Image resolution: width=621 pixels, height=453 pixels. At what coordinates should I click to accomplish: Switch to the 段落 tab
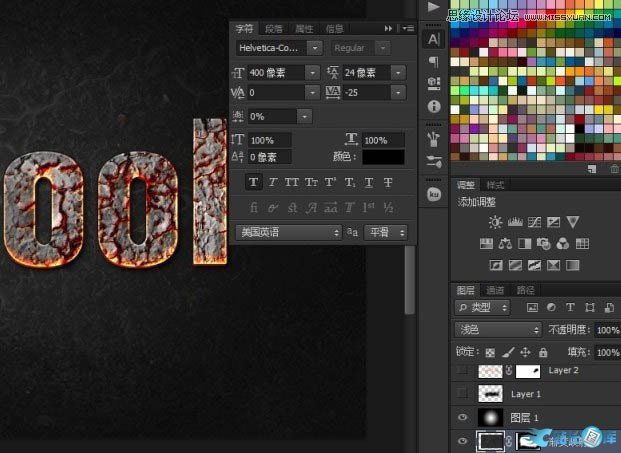click(x=274, y=28)
